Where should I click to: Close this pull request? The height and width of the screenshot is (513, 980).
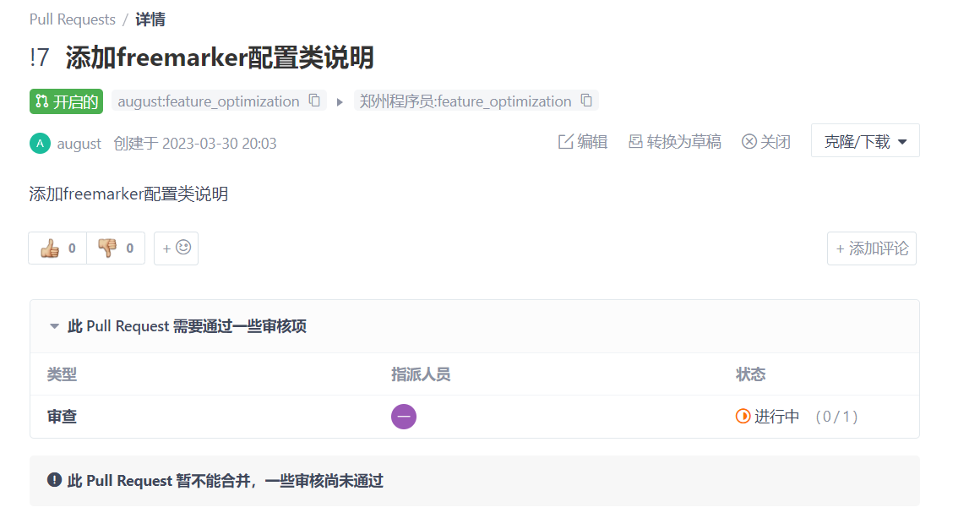(x=765, y=142)
